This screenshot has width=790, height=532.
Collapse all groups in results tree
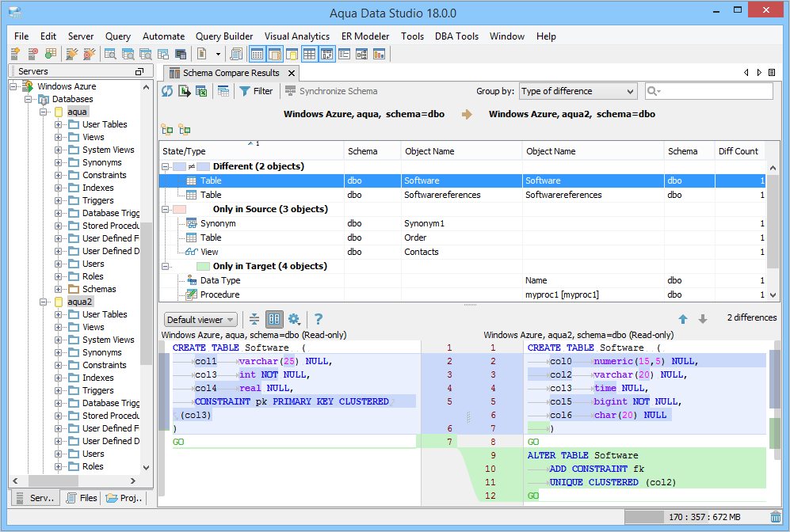pos(185,130)
